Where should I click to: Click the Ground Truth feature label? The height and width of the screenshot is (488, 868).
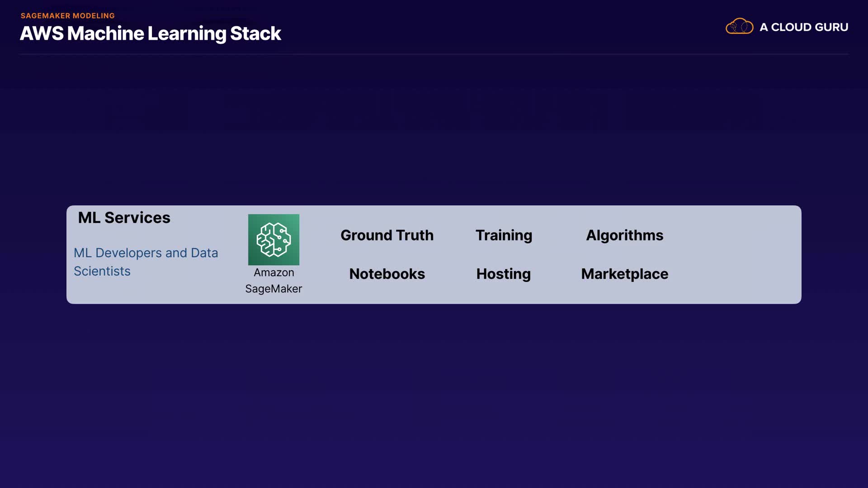[x=387, y=235]
